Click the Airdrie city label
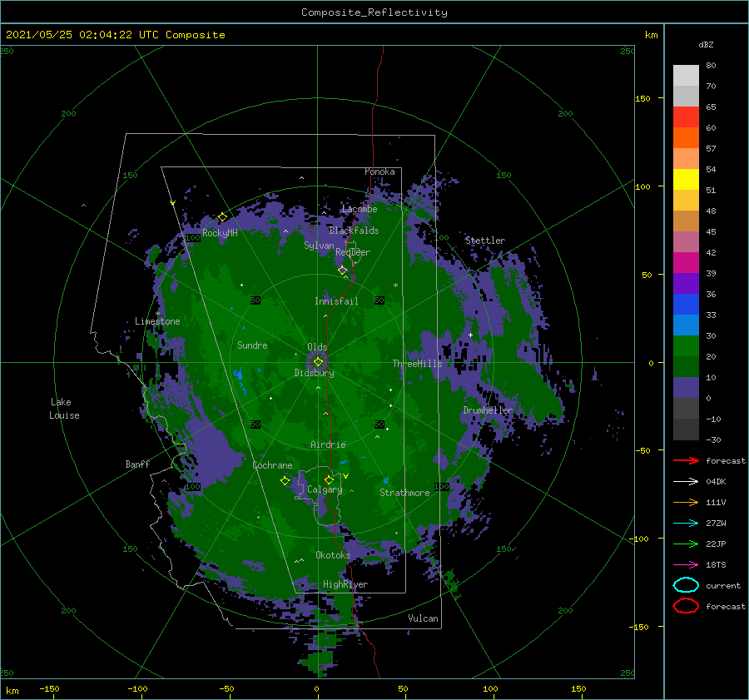Image resolution: width=749 pixels, height=700 pixels. (x=328, y=444)
